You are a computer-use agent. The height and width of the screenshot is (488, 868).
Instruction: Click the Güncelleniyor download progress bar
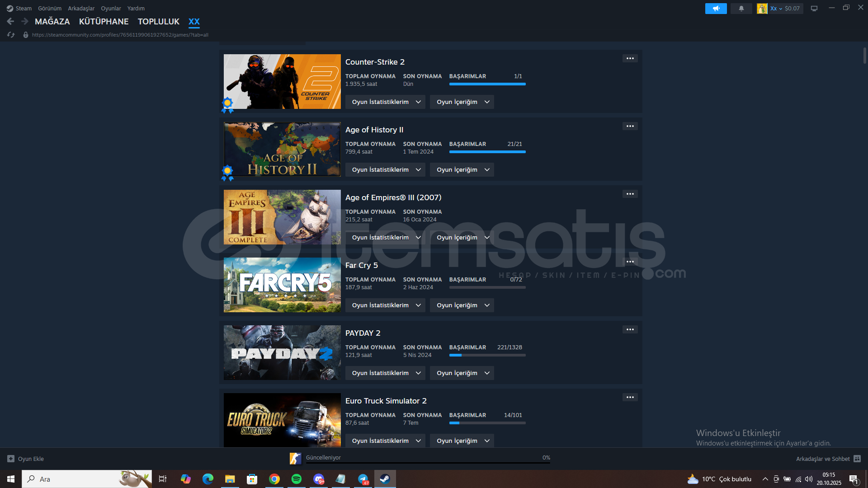tap(427, 462)
